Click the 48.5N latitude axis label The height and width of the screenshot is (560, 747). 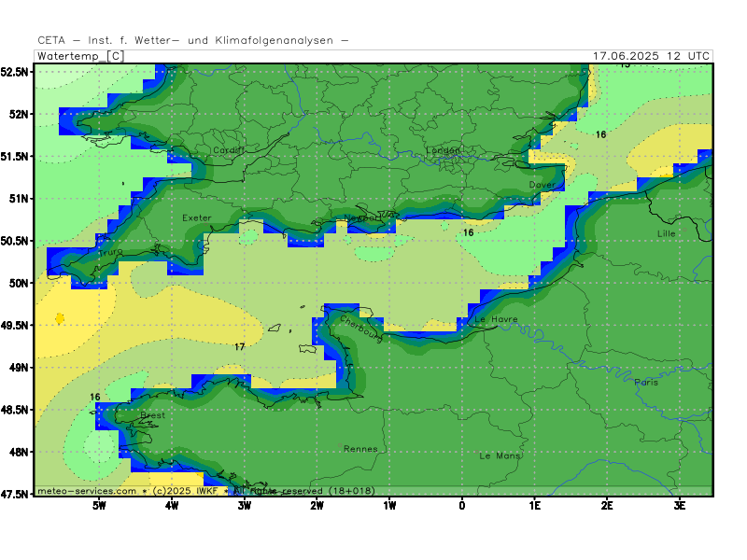pos(14,410)
